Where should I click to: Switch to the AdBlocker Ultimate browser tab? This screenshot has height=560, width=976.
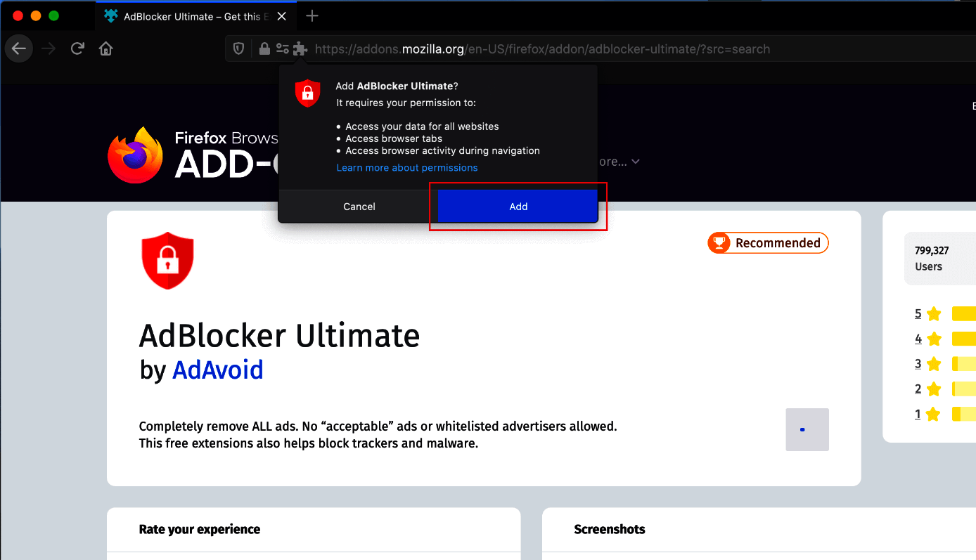click(x=190, y=15)
